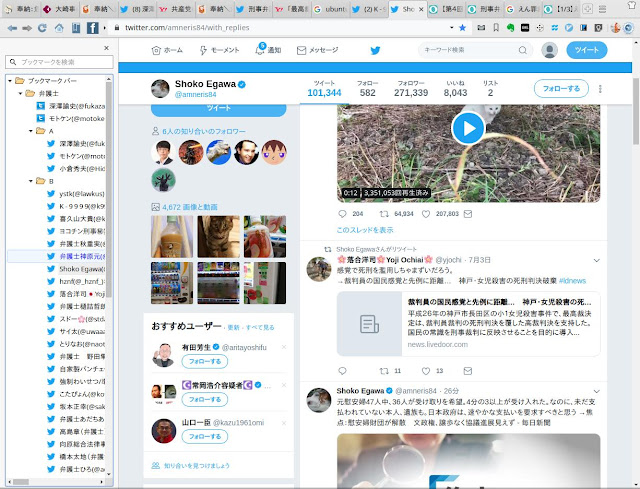Open the news.livedoor.com article card
Viewport: 640px width, 489px height.
click(x=468, y=324)
